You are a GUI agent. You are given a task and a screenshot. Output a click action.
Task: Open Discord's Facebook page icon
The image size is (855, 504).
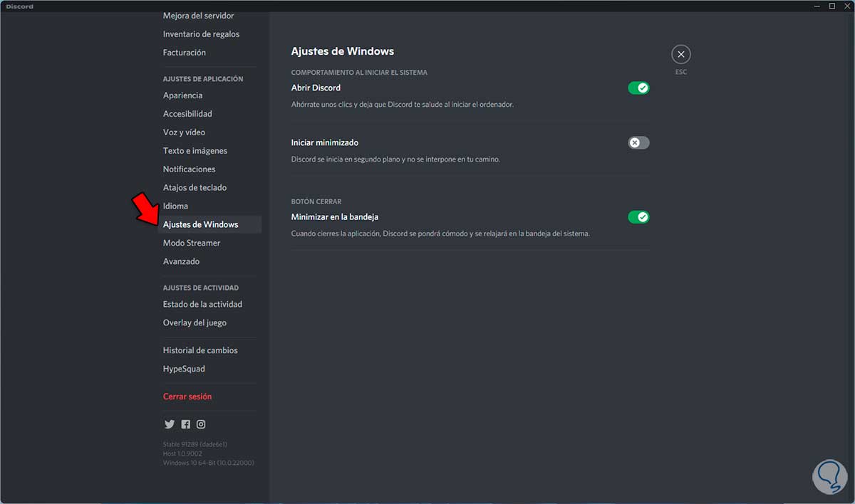point(185,424)
